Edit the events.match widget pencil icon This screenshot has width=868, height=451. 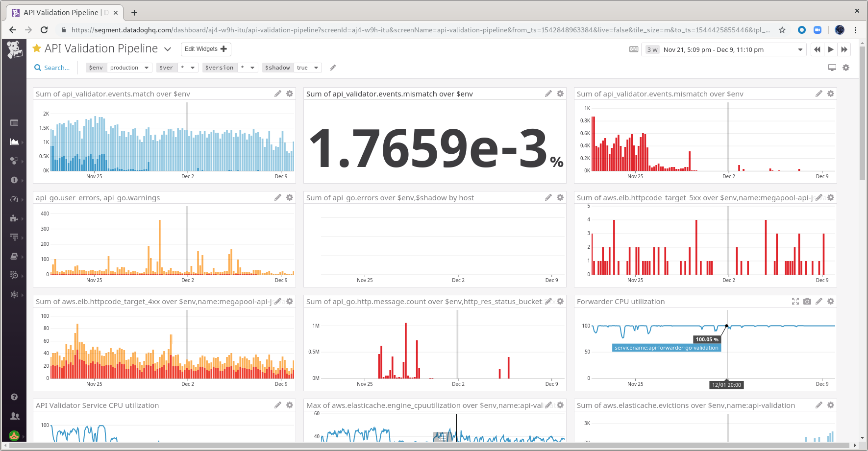278,94
